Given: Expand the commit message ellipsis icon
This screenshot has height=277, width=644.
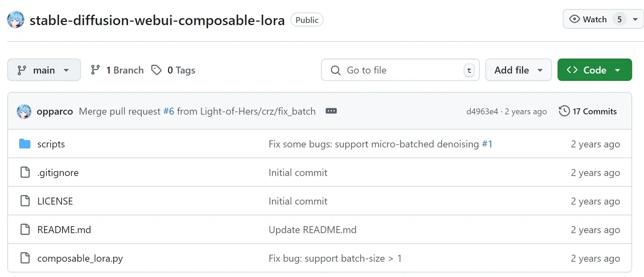Looking at the screenshot, I should 331,111.
